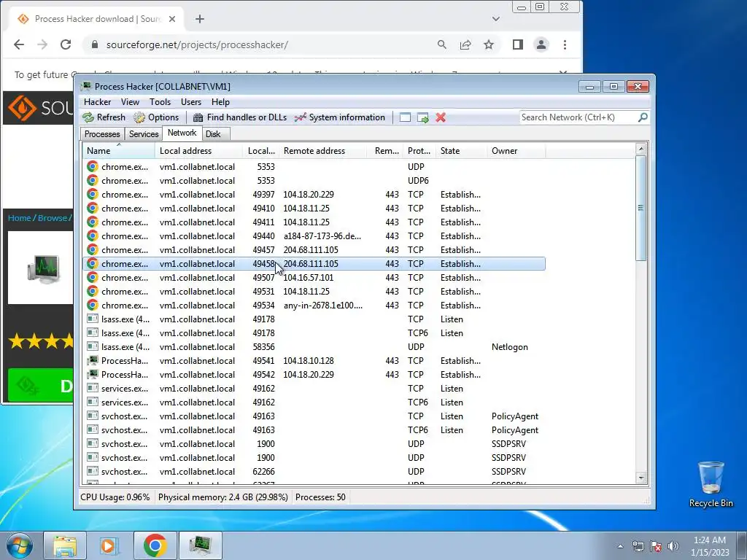
Task: Click the sourceforge.net address bar
Action: [x=261, y=44]
